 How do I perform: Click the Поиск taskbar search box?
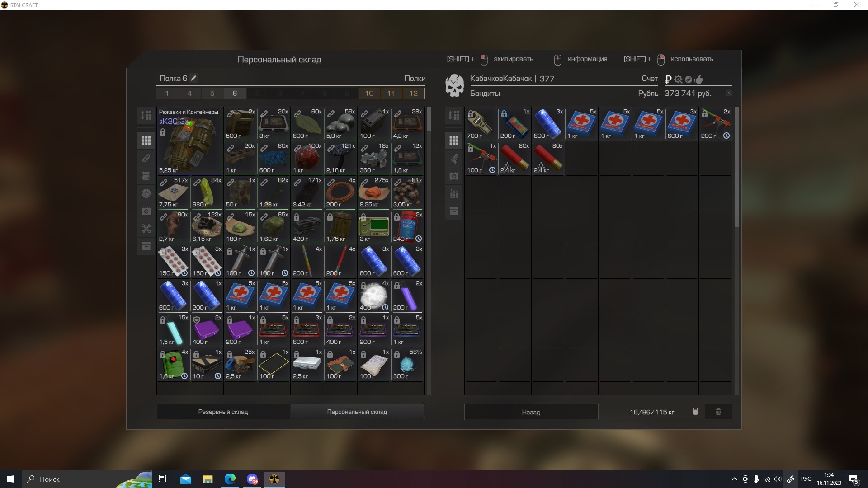click(87, 479)
